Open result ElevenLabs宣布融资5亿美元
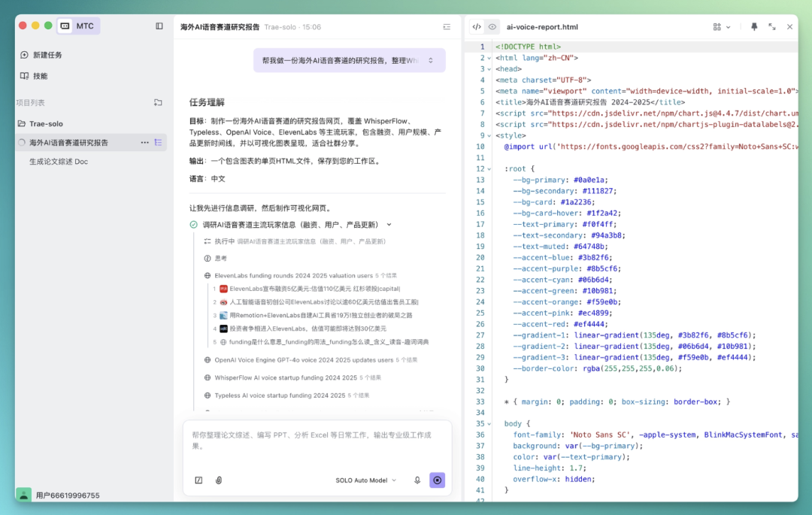 pos(315,288)
